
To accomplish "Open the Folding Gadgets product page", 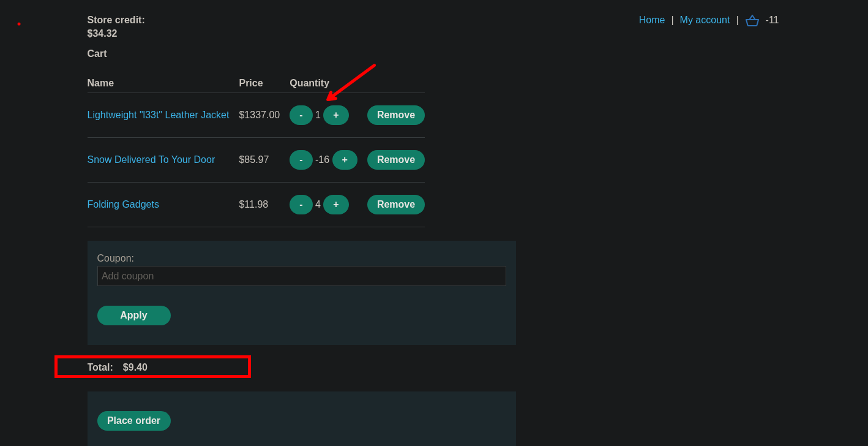I will click(123, 205).
